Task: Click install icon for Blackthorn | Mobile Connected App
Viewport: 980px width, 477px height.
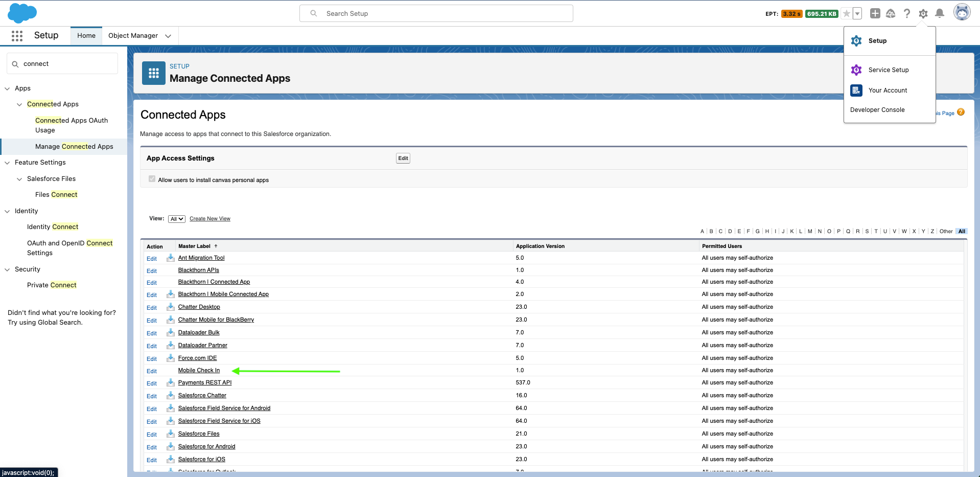Action: point(171,294)
